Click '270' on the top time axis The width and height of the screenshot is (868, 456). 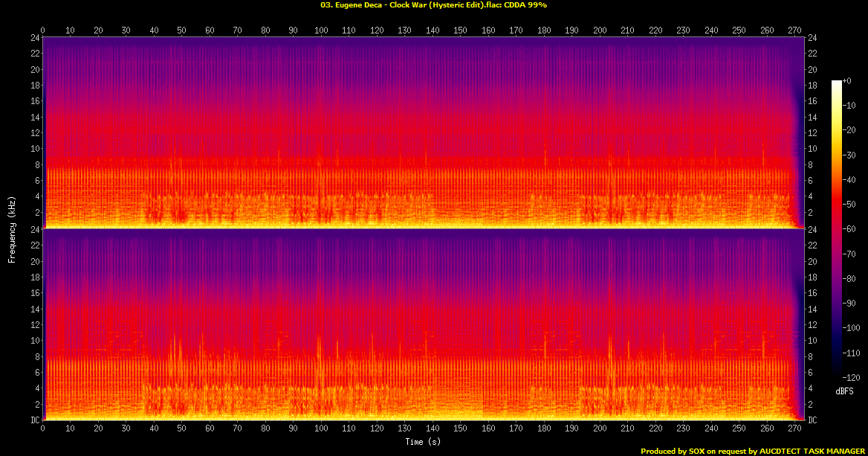point(795,30)
